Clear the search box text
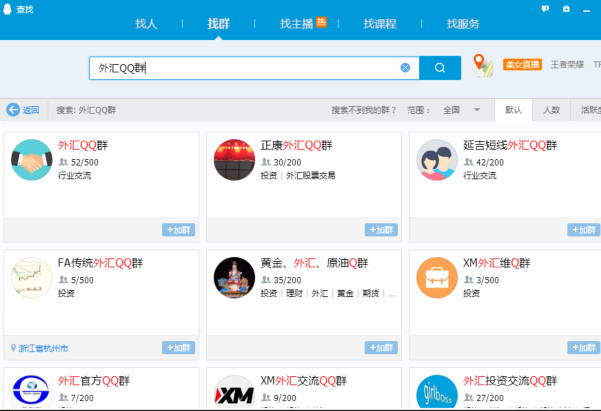Viewport: 601px width, 411px height. [405, 68]
